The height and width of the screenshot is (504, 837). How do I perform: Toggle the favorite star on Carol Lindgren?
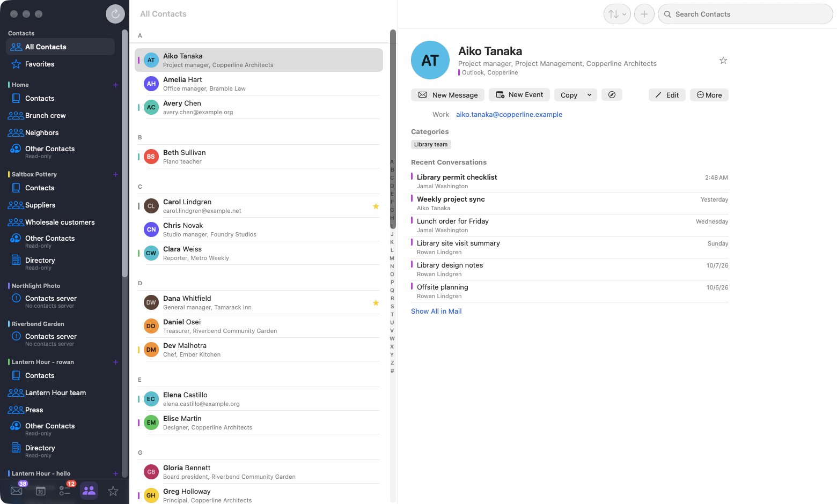tap(376, 206)
